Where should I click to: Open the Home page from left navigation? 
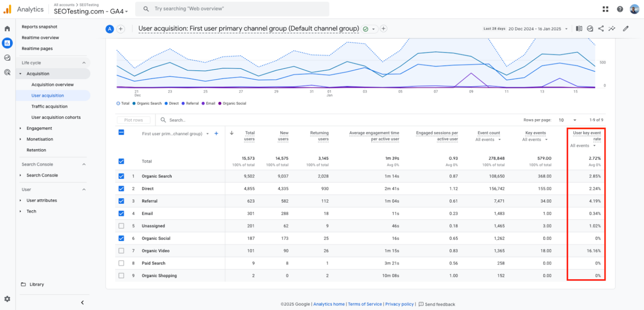coord(7,28)
